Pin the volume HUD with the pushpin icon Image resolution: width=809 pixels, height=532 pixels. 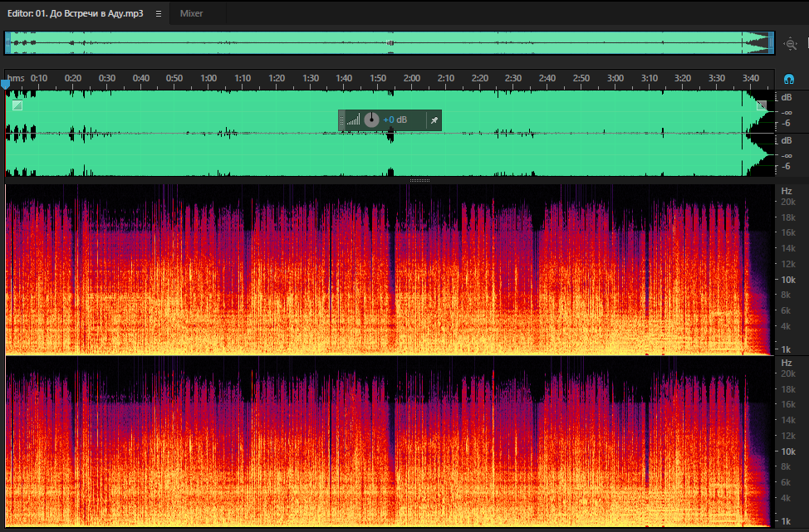pyautogui.click(x=434, y=120)
